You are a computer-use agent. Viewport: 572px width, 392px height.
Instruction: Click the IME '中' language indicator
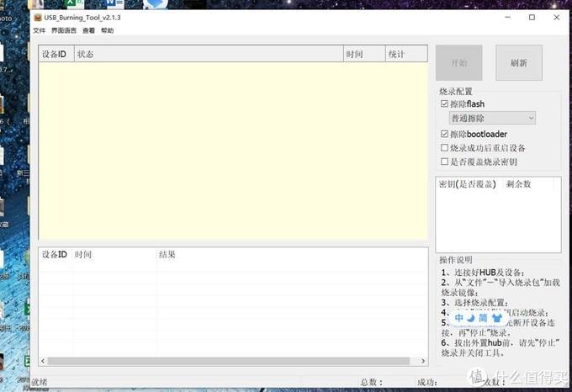coord(458,319)
